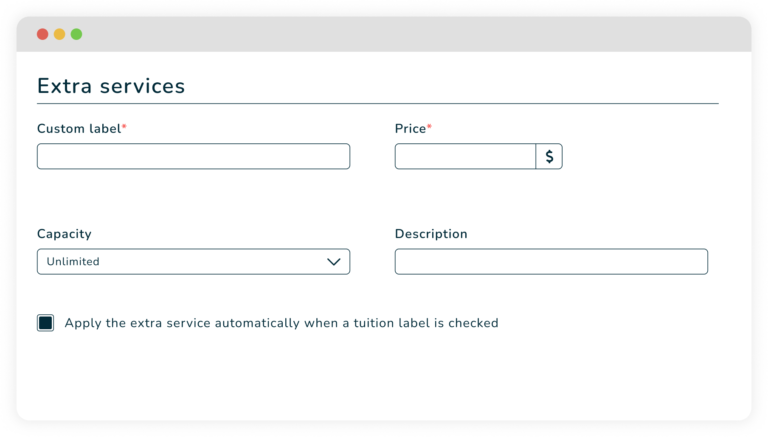This screenshot has height=437, width=768.
Task: Click the red asterisk beside Price
Action: point(430,127)
